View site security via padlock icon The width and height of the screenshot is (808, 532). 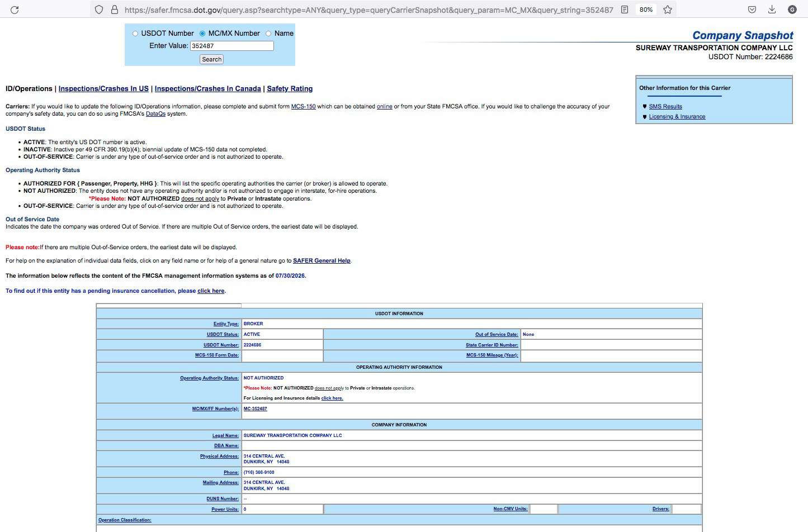[x=114, y=9]
